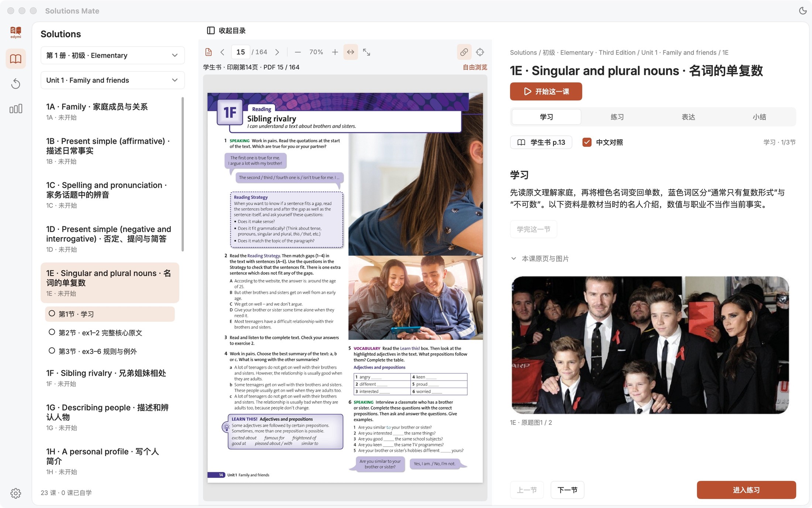Click the locate crosshair icon

pos(480,52)
